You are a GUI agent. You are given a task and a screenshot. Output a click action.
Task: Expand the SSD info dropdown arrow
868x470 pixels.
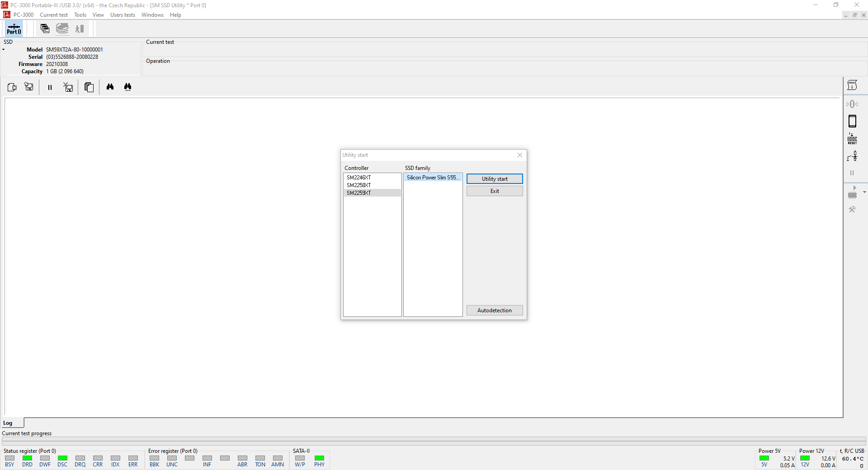4,50
